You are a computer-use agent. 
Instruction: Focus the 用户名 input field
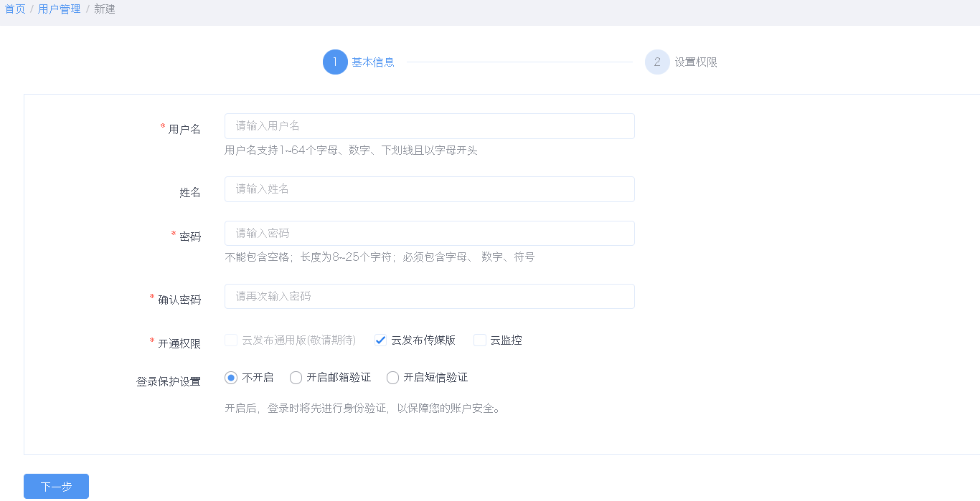click(430, 126)
